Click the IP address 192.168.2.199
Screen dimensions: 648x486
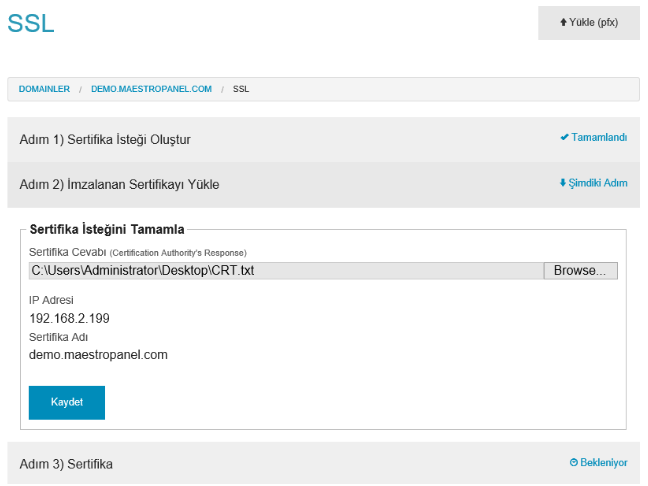[x=69, y=318]
